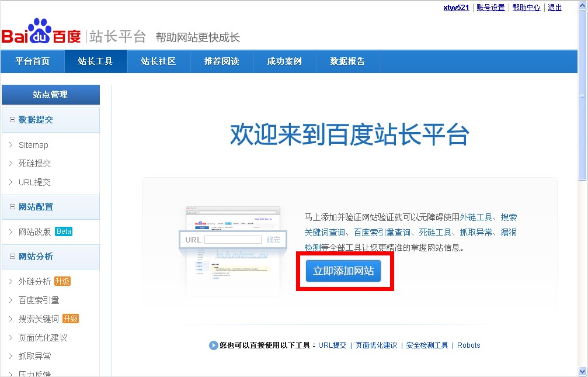
Task: Click the blue arrow icon before the bottom tool list
Action: click(x=214, y=345)
